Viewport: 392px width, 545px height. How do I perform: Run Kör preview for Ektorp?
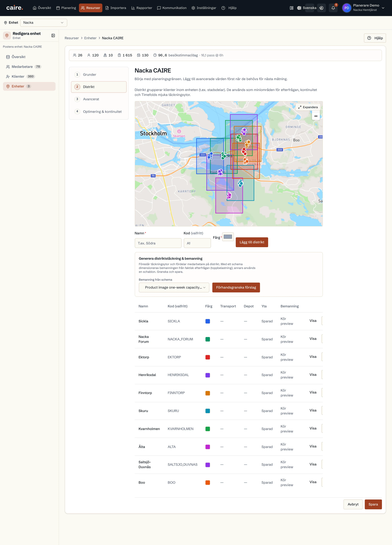tap(287, 357)
